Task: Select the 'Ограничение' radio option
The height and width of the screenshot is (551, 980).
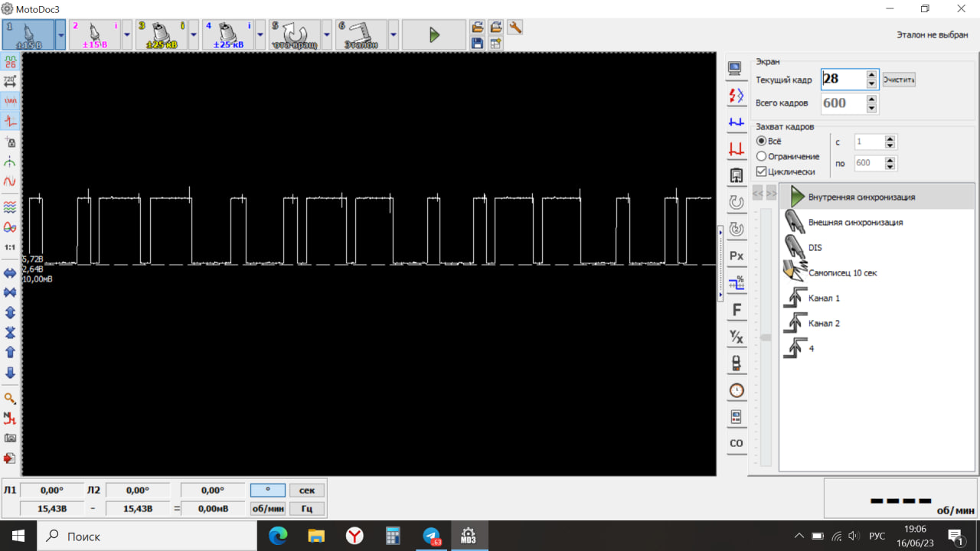Action: click(x=761, y=157)
